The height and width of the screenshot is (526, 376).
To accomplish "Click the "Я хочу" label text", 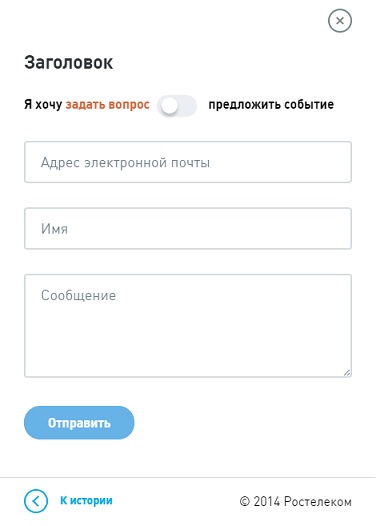I will (x=43, y=105).
